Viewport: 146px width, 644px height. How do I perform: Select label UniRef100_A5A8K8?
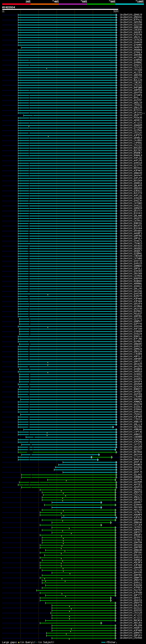tap(131, 50)
